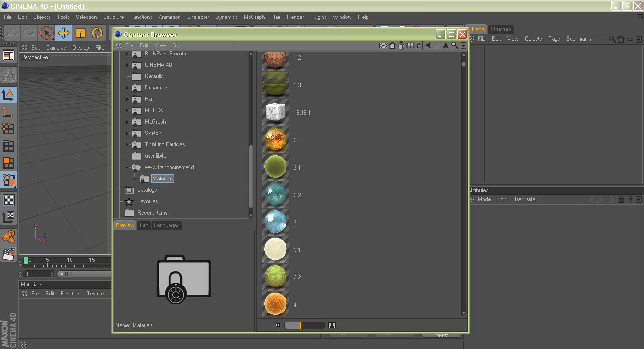Click the preset library jar icon in Content Browser
Image resolution: width=644 pixels, height=349 pixels.
click(x=401, y=45)
